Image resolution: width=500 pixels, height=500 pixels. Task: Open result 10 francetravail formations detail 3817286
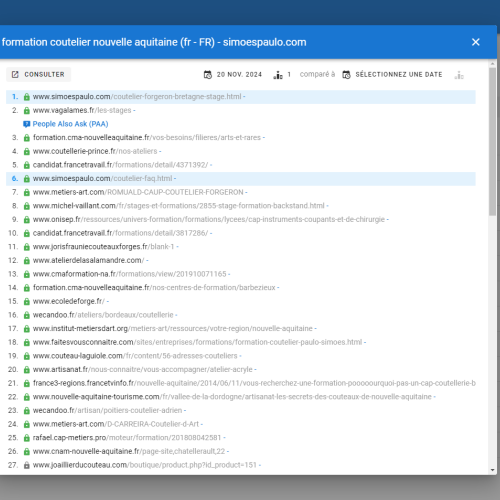coord(120,233)
